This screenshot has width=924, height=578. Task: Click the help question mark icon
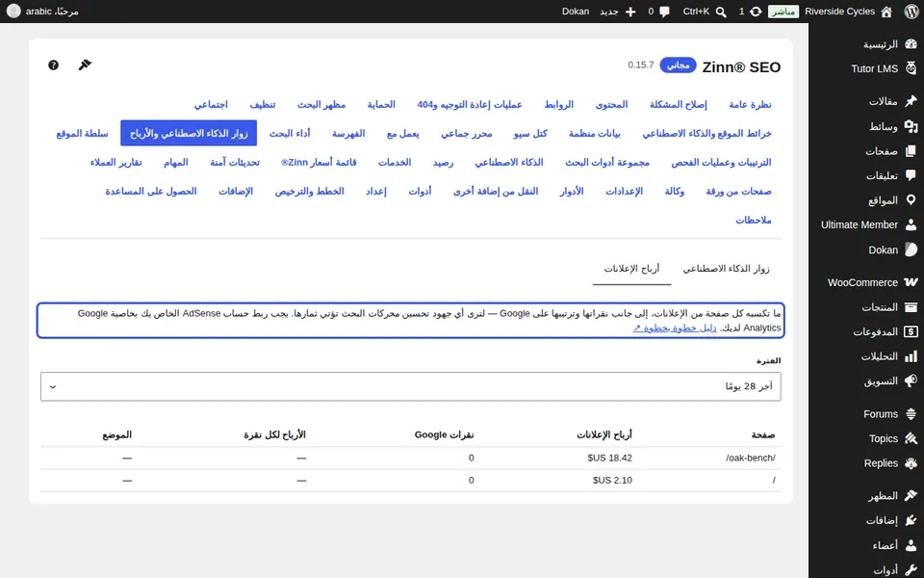click(x=53, y=65)
